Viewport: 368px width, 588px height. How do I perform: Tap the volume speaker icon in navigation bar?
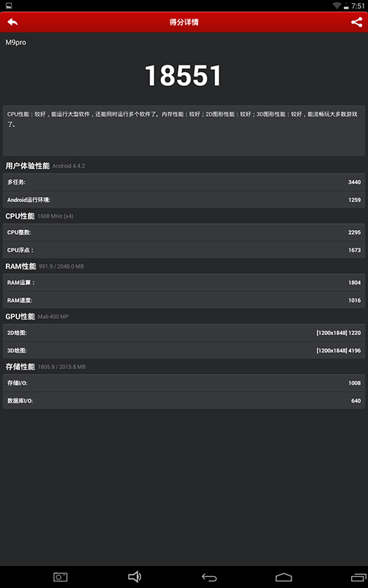[135, 576]
